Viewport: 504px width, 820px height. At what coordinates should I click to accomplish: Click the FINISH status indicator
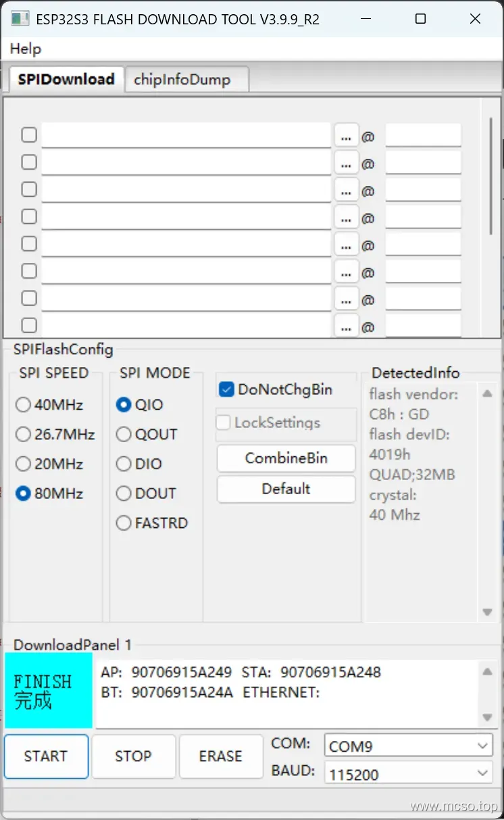[48, 690]
